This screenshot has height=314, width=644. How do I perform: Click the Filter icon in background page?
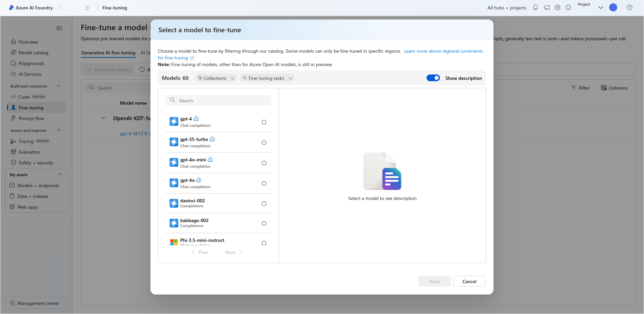click(574, 88)
